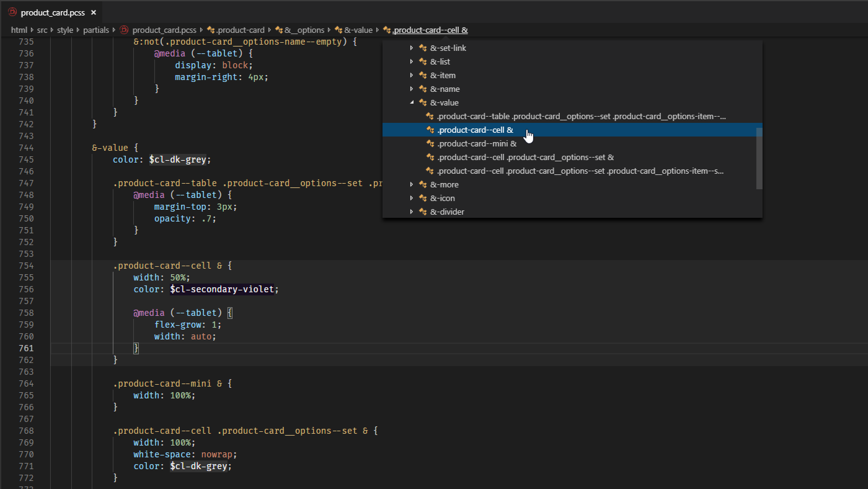Expand the &-item tree node
Viewport: 868px width, 489px height.
[x=411, y=75]
